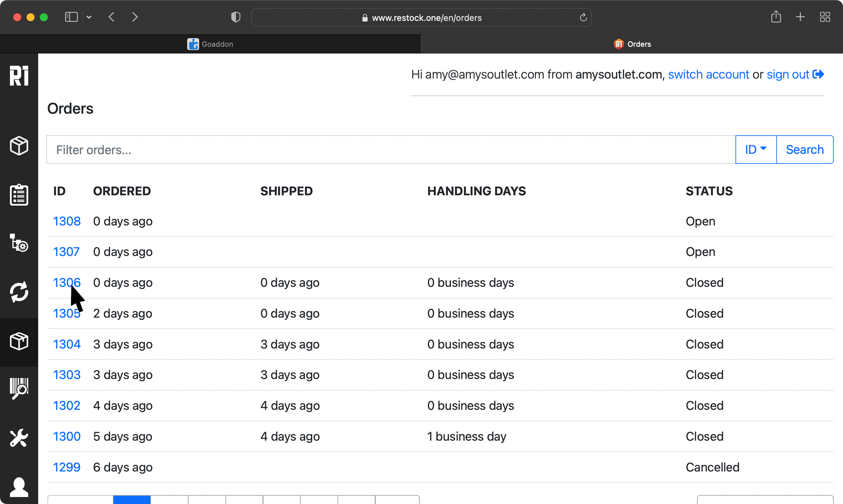
Task: Open the barcode search icon in sidebar
Action: [x=19, y=389]
